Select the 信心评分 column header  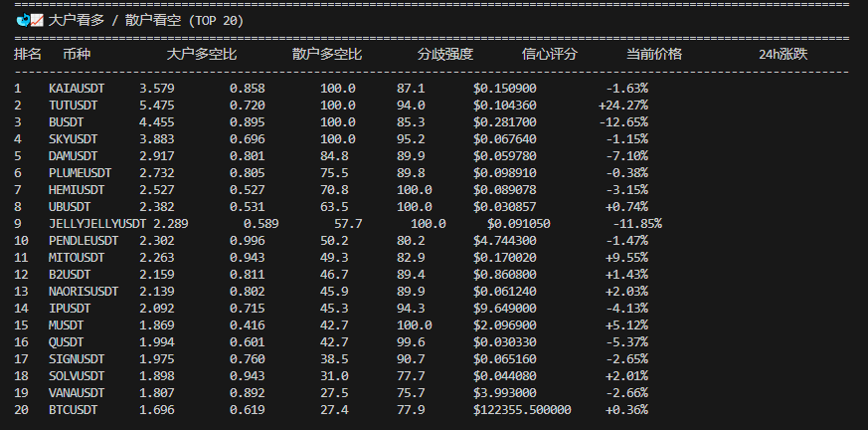click(549, 54)
